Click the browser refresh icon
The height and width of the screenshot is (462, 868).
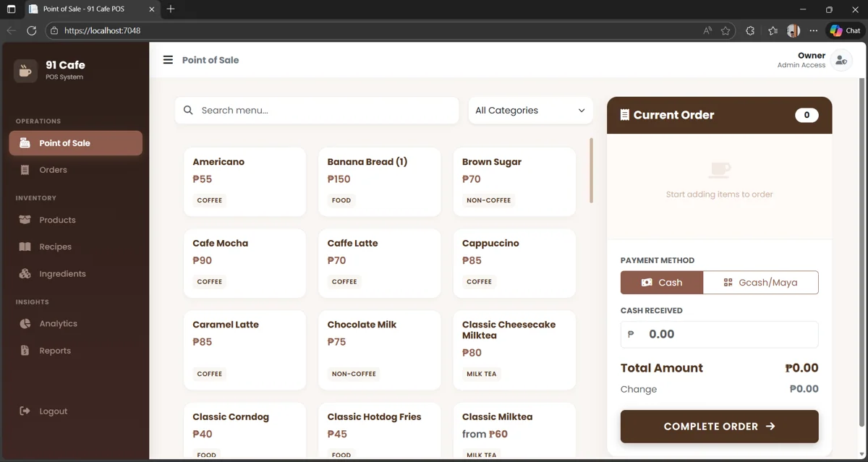click(x=31, y=30)
